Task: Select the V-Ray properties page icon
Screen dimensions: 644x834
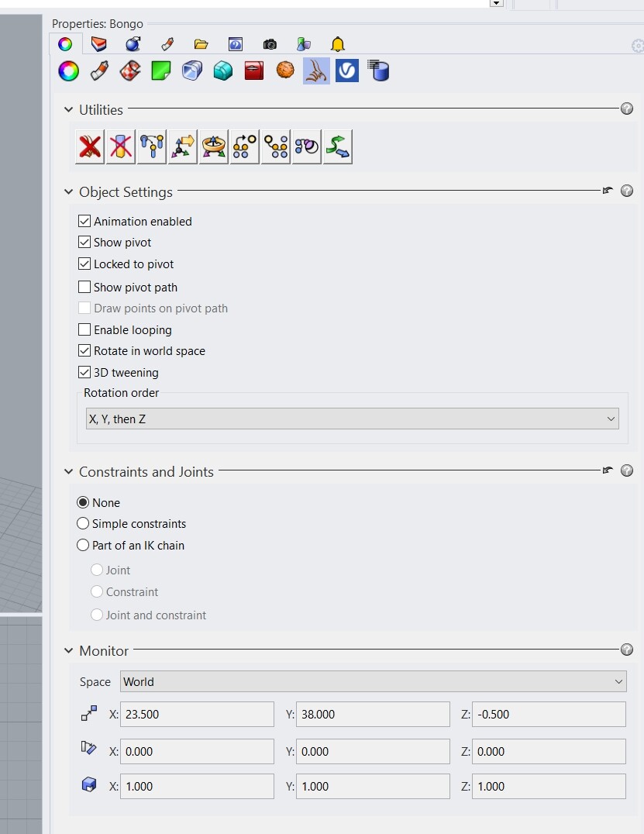Action: [347, 71]
